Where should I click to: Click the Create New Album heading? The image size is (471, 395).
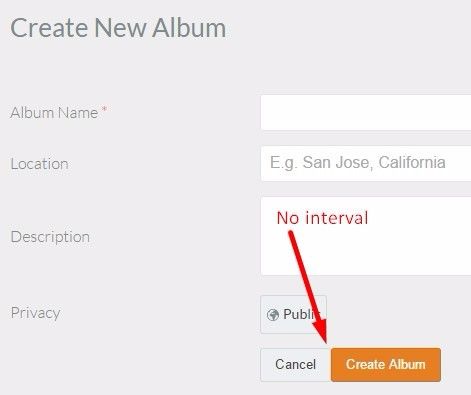pos(118,28)
